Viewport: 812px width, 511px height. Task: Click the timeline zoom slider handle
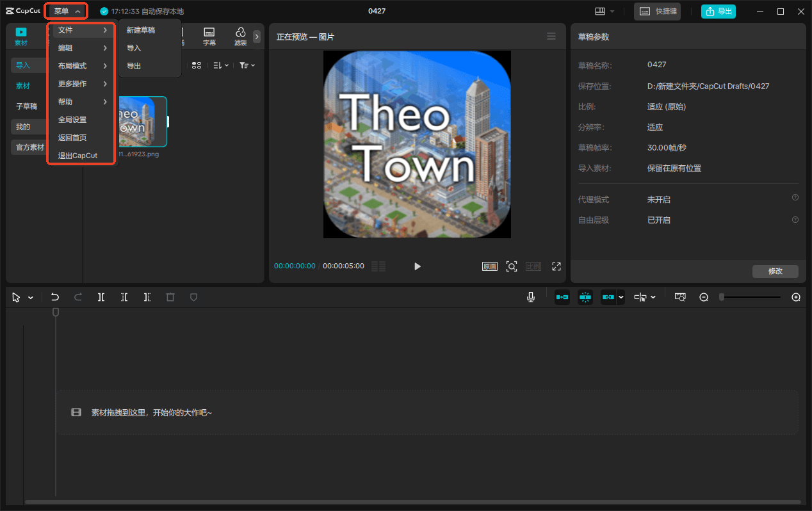tap(722, 297)
